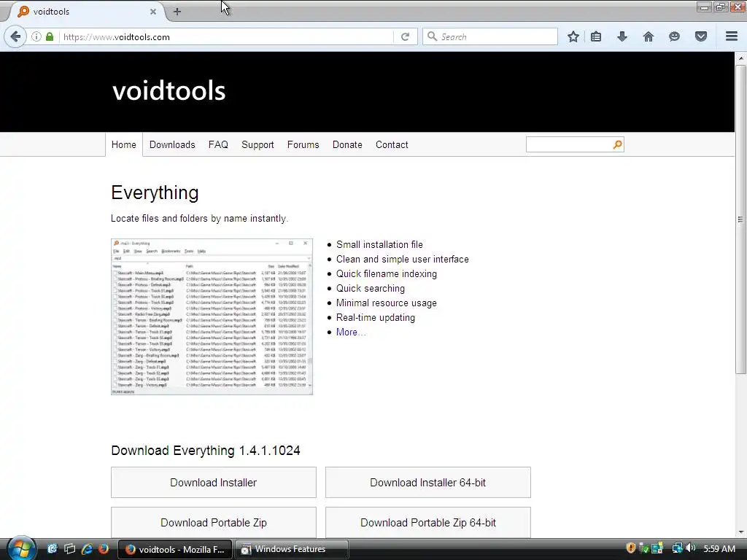The image size is (747, 560).
Task: Click the scrollbar up arrow
Action: pos(740,58)
